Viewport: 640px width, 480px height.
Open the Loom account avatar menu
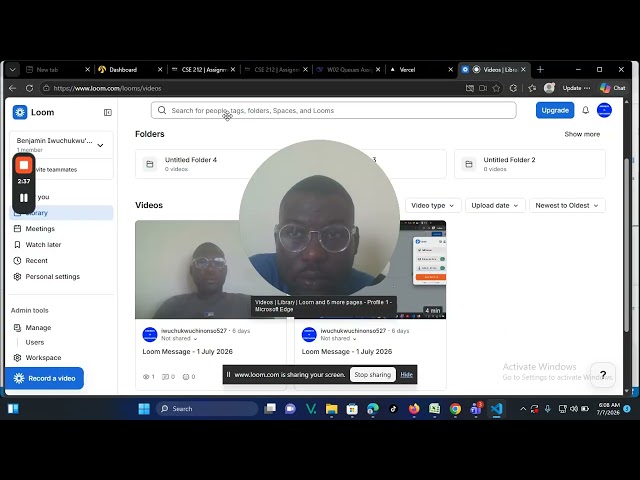[604, 110]
